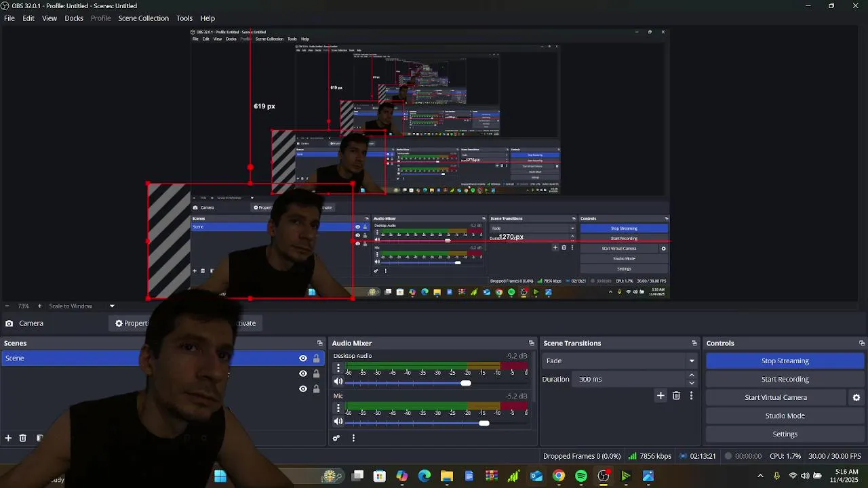Viewport: 868px width, 488px height.
Task: Open the Edit menu
Action: click(x=28, y=18)
